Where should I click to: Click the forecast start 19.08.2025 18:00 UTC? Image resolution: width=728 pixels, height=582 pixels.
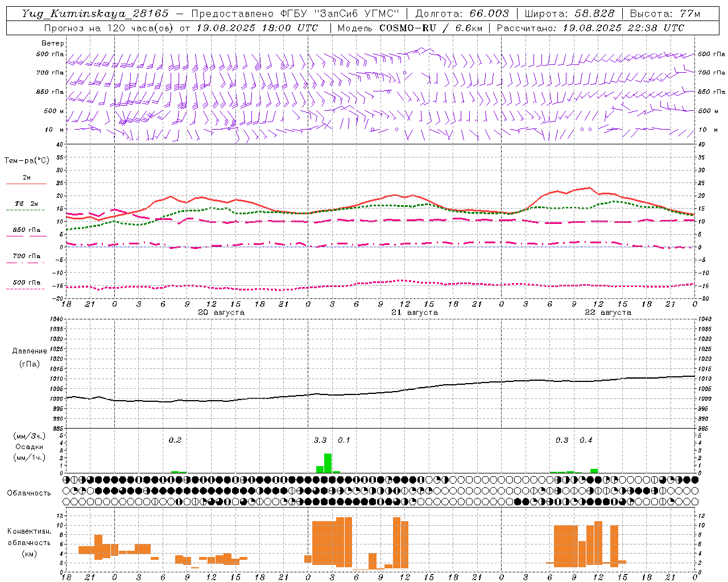coord(257,28)
